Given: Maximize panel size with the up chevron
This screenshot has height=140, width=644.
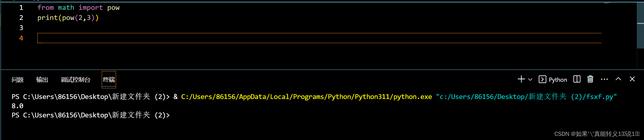Looking at the screenshot, I should pyautogui.click(x=618, y=79).
